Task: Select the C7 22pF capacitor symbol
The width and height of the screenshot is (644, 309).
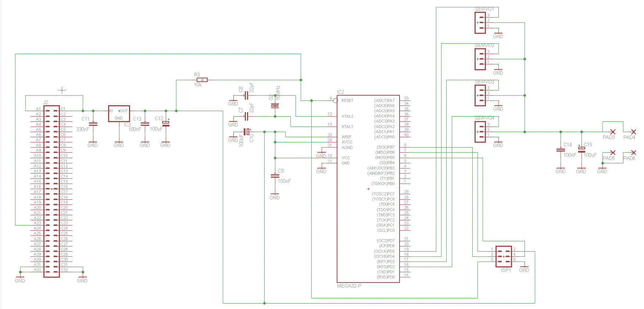Action: [246, 116]
